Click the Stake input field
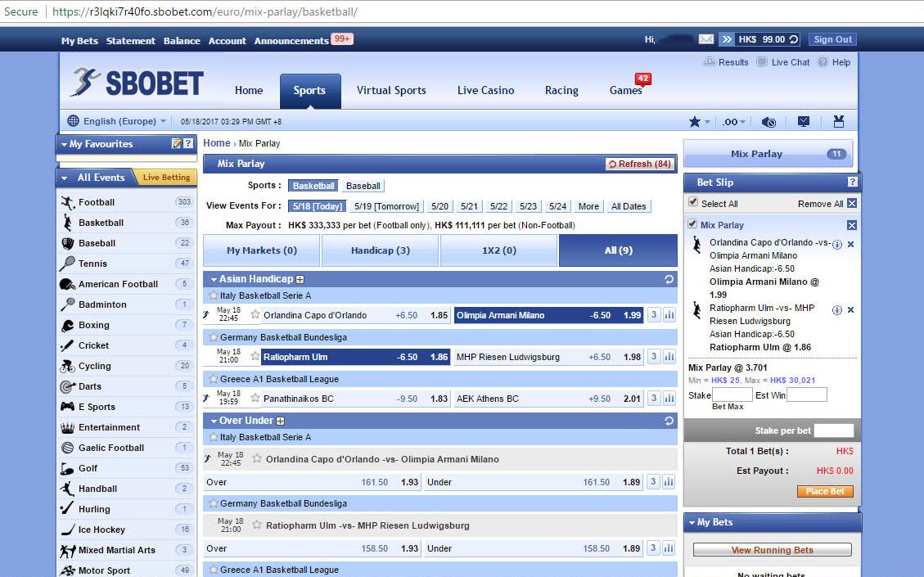The height and width of the screenshot is (577, 924). tap(732, 394)
